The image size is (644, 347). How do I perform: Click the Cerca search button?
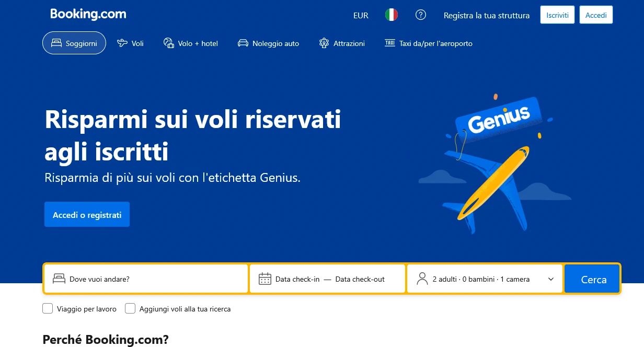pyautogui.click(x=592, y=279)
